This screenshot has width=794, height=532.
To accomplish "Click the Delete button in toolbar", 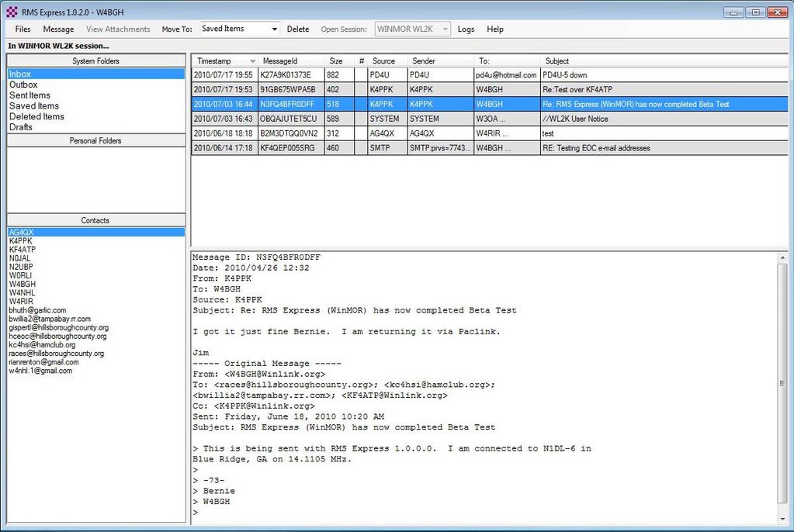I will [298, 29].
